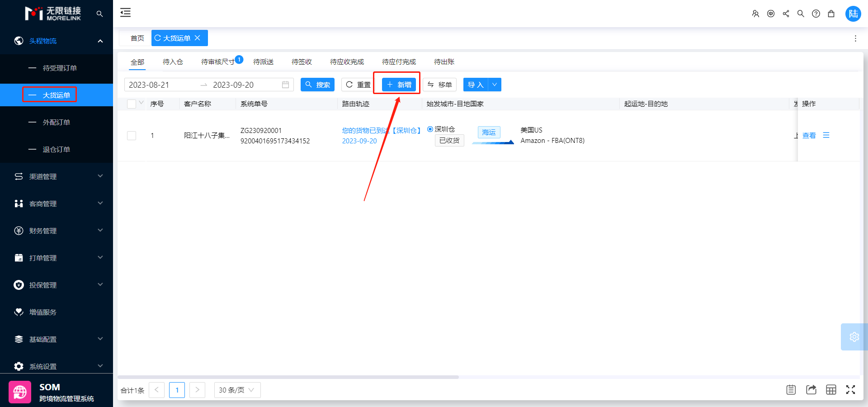Click the 导入 button

[x=476, y=85]
